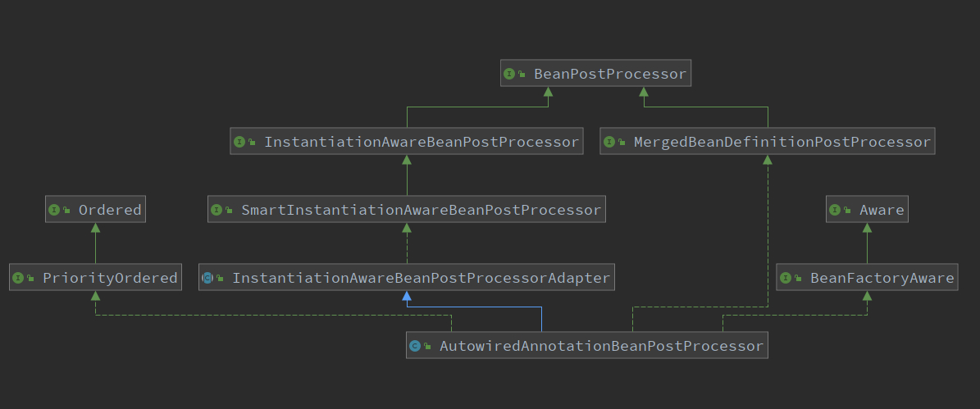Select the BeanFactoryAware node label

pyautogui.click(x=882, y=278)
